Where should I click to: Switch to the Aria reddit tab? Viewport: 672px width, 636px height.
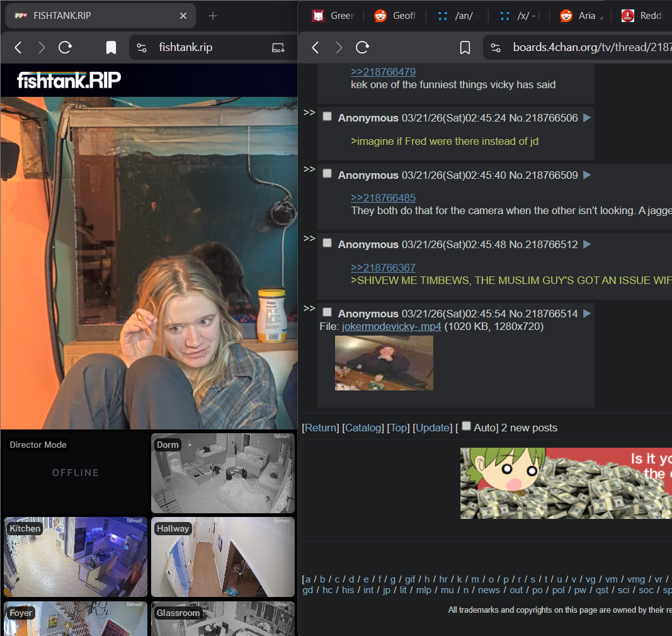pyautogui.click(x=581, y=16)
